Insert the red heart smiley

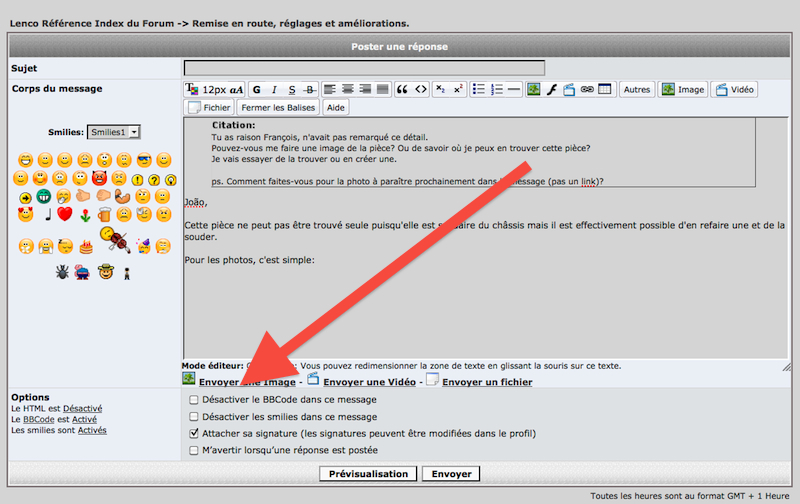[x=65, y=214]
